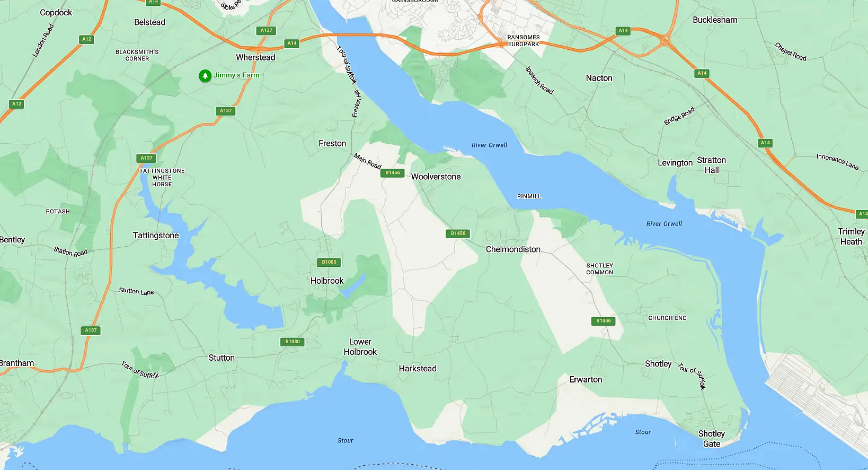The width and height of the screenshot is (868, 470).
Task: Click the A12 road shield near London Road
Action: click(86, 39)
